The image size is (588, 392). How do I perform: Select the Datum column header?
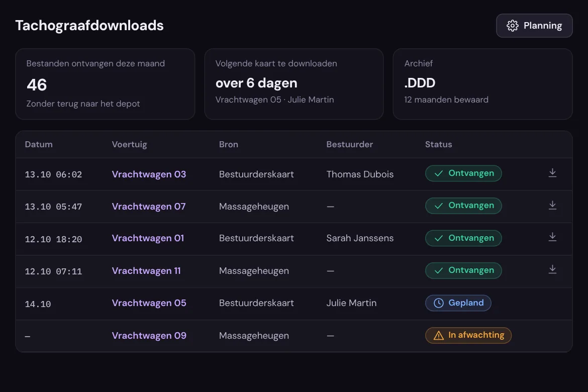click(x=39, y=144)
